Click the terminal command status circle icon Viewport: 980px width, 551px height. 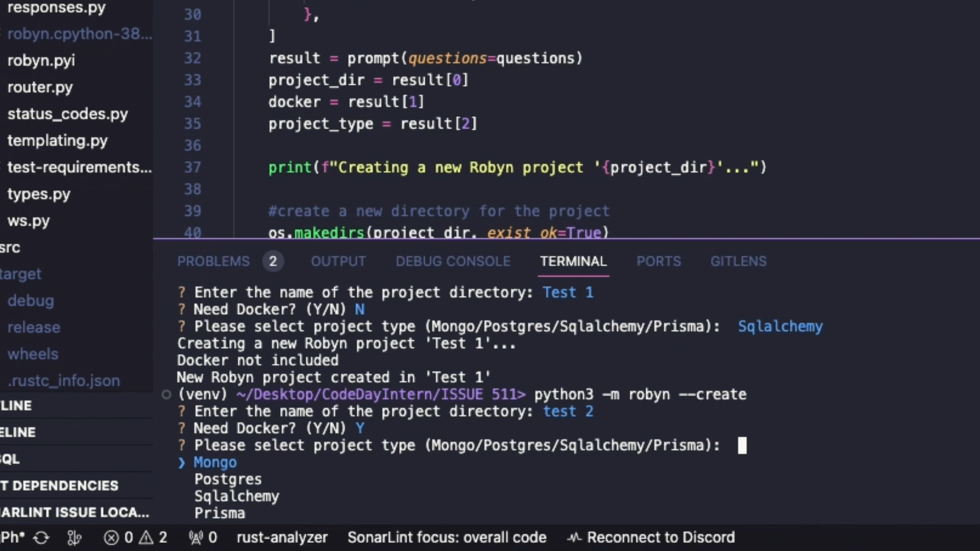(x=166, y=394)
